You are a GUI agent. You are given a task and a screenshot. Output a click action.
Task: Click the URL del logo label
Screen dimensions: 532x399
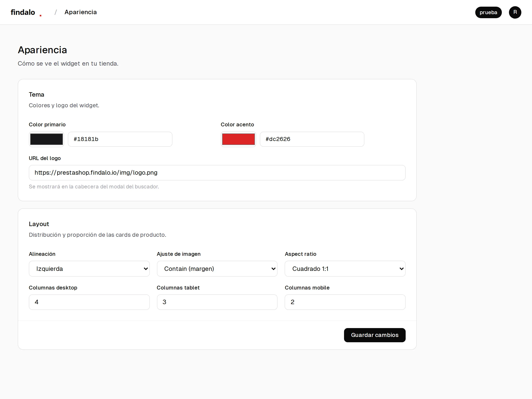[45, 158]
